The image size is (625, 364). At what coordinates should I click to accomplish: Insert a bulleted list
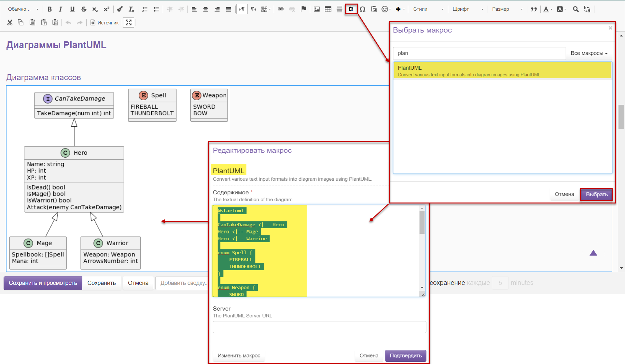coord(156,9)
